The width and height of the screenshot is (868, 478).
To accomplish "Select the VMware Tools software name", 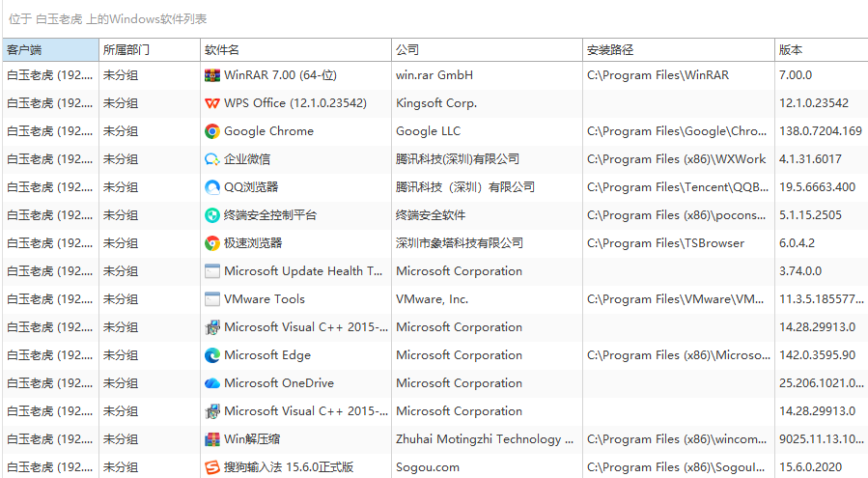I will pyautogui.click(x=264, y=299).
